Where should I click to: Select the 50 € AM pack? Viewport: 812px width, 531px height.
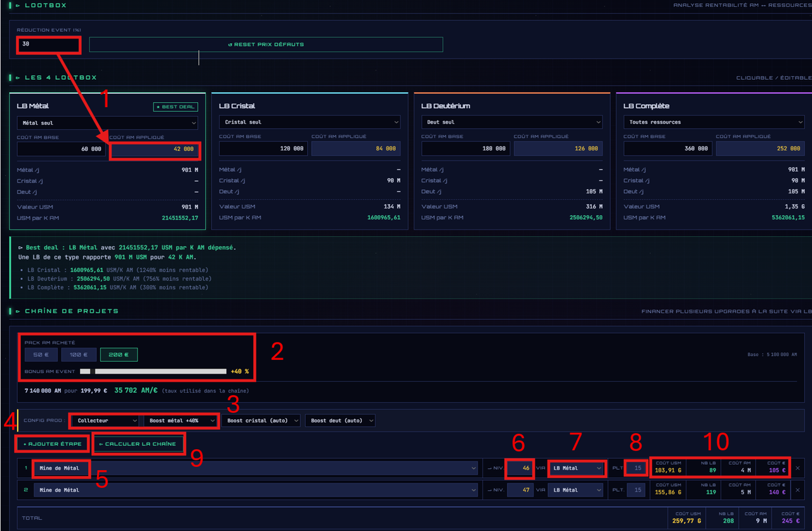click(x=41, y=355)
